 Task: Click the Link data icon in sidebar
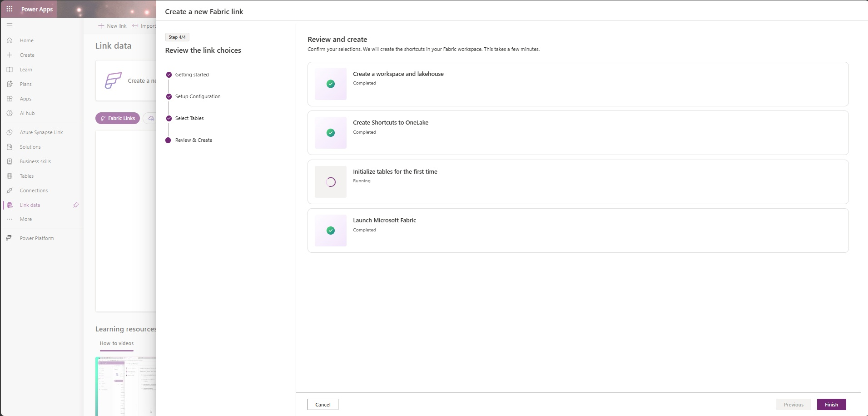click(10, 205)
